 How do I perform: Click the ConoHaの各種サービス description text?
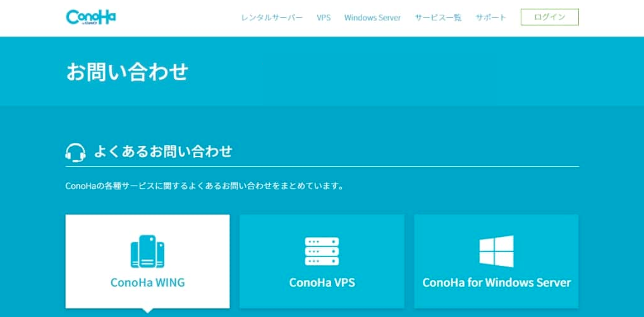pos(205,186)
